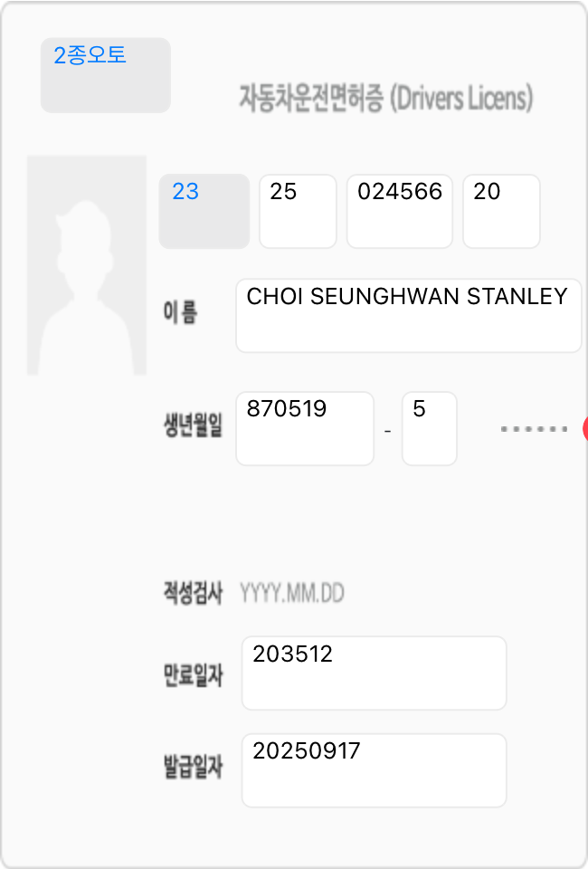Click the masked dots after birth date
Image resolution: width=588 pixels, height=869 pixels.
point(534,429)
